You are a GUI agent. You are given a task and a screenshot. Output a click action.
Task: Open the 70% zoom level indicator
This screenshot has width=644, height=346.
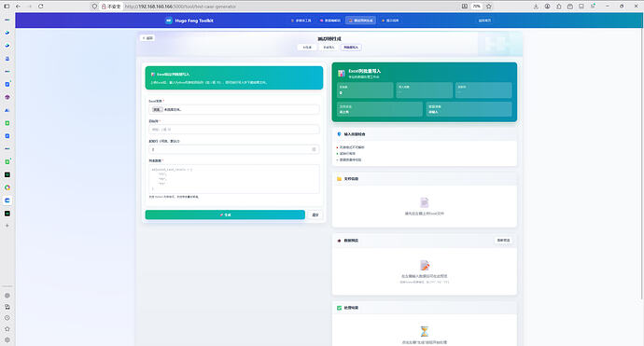pos(476,7)
